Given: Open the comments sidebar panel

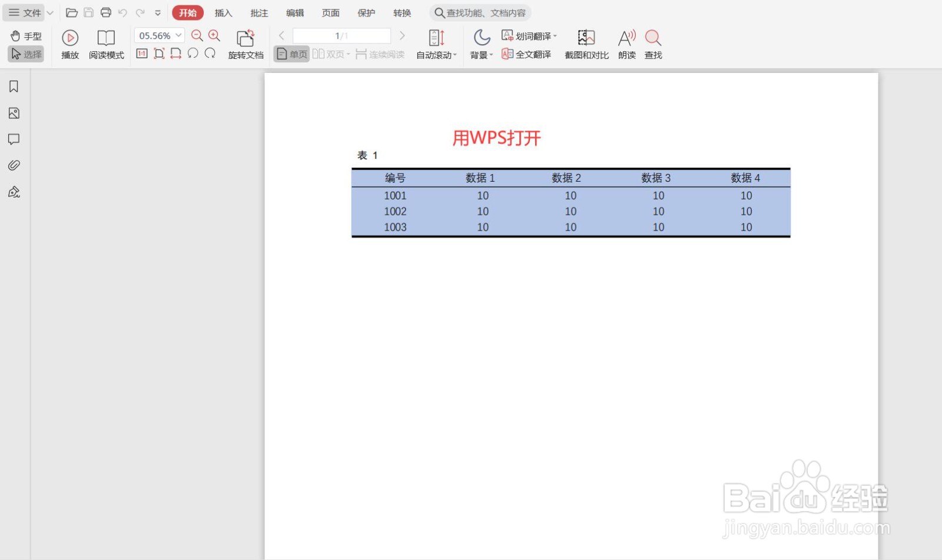Looking at the screenshot, I should click(x=14, y=139).
